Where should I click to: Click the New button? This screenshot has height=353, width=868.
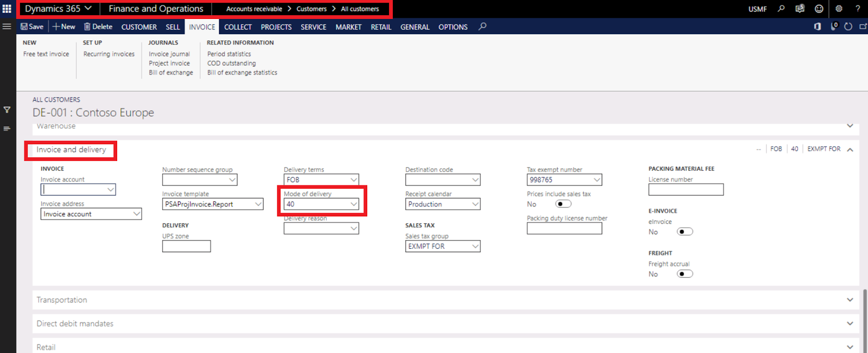(x=64, y=27)
